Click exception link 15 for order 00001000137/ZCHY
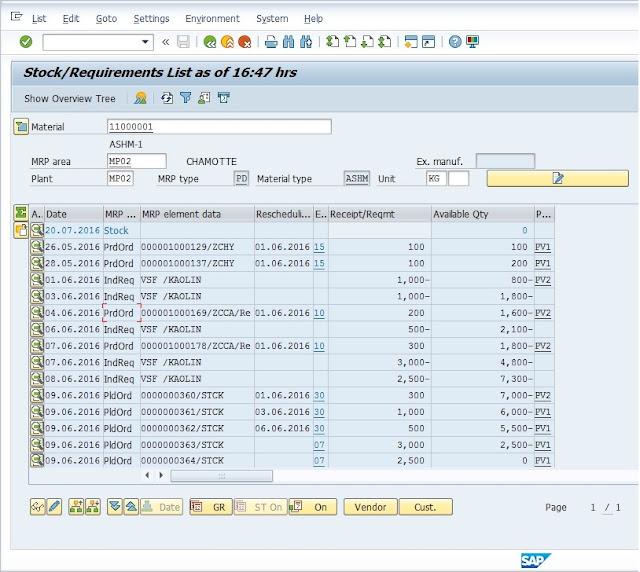 tap(319, 263)
